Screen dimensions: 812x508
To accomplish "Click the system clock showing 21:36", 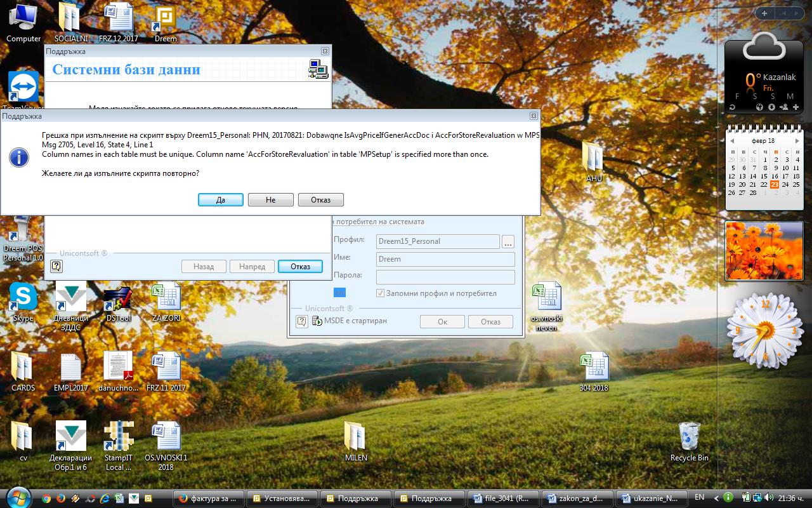I will pos(791,498).
